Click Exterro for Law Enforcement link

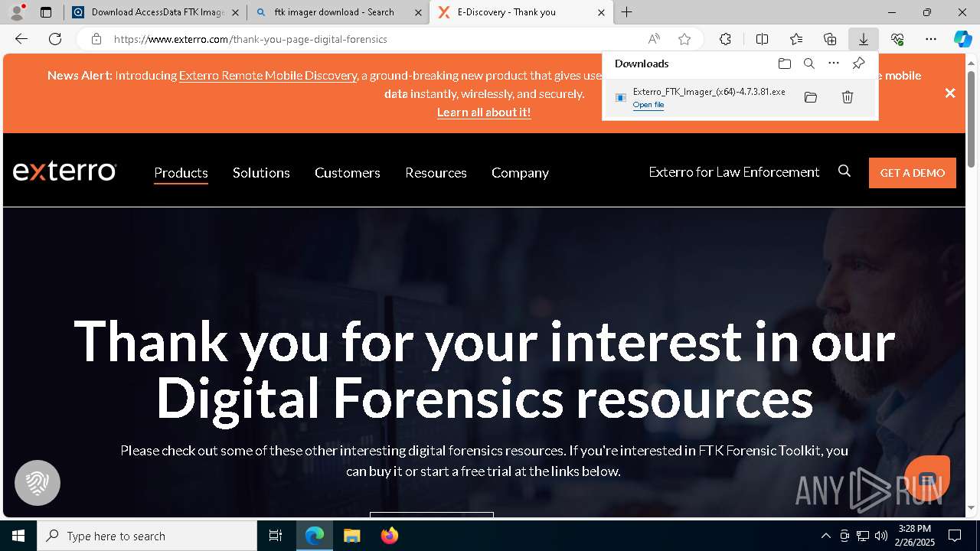(x=734, y=172)
